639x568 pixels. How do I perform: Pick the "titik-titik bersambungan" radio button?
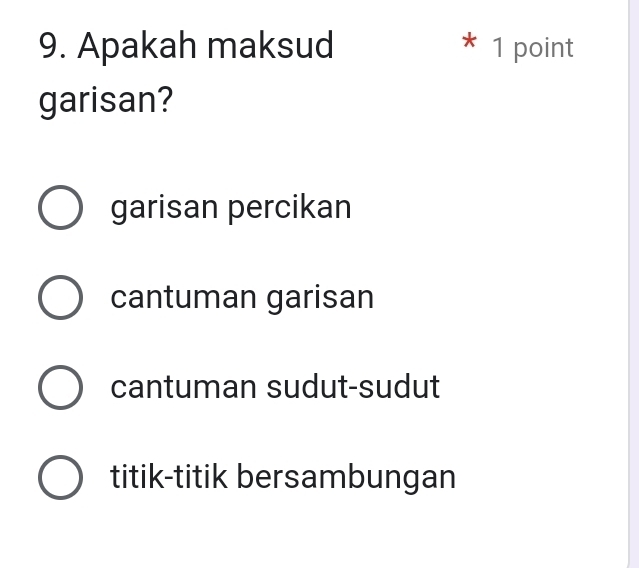61,477
